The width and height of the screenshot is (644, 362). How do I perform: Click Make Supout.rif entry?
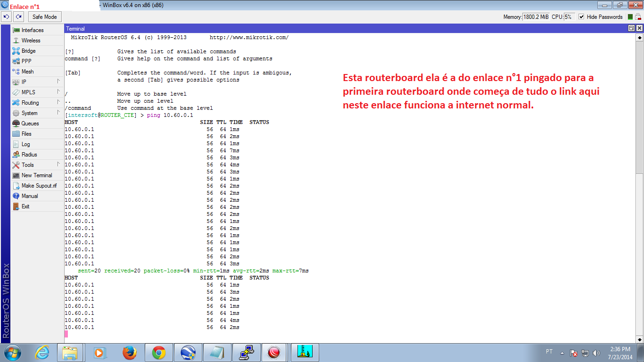pyautogui.click(x=39, y=186)
